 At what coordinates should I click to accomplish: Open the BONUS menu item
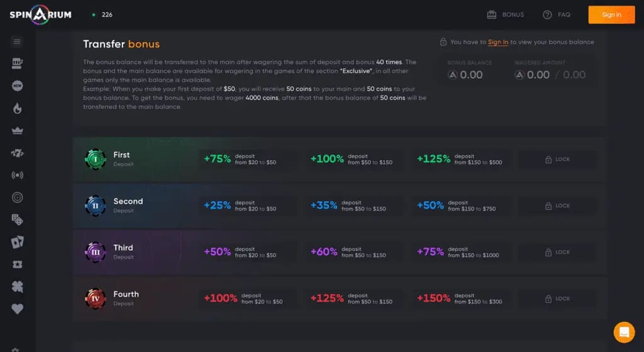point(505,14)
